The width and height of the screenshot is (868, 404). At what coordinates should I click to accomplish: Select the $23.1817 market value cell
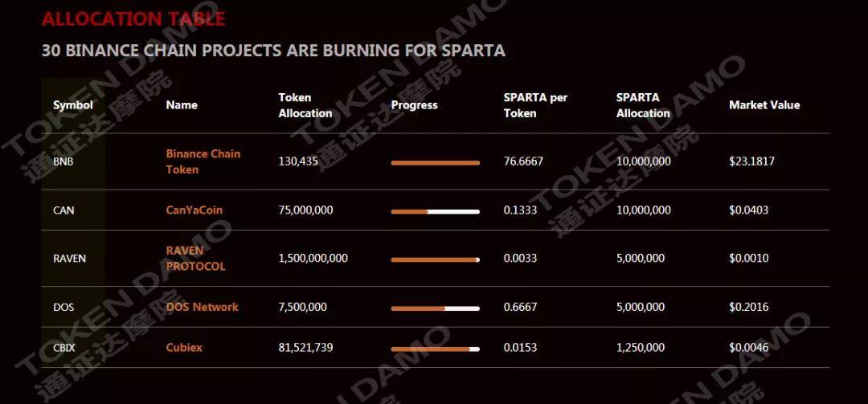(x=751, y=161)
